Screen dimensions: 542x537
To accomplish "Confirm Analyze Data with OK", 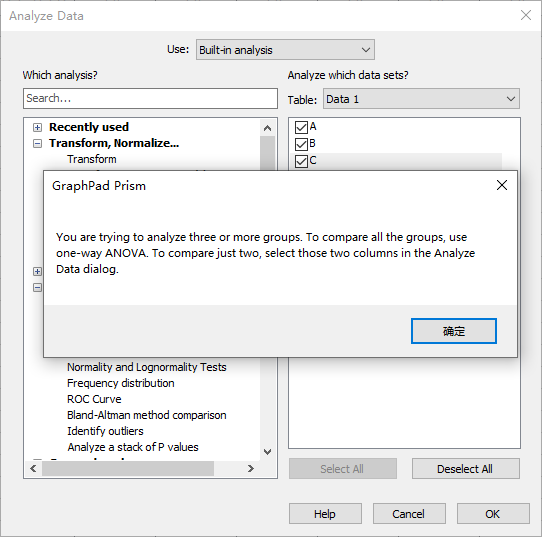I will point(493,514).
